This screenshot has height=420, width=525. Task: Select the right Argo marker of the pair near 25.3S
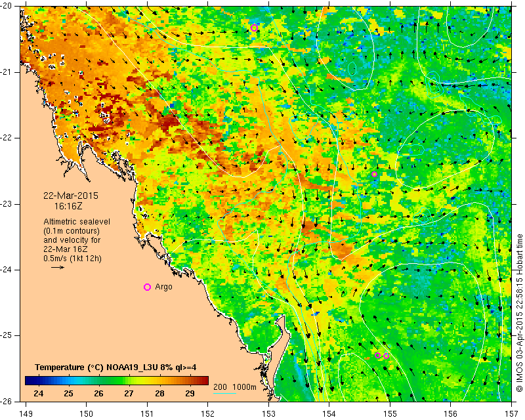pyautogui.click(x=386, y=356)
